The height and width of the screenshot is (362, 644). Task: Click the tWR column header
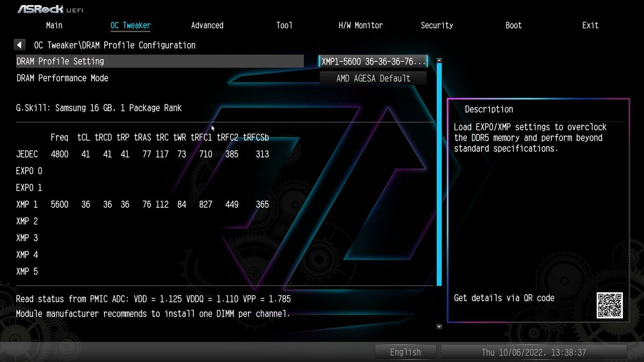(180, 137)
